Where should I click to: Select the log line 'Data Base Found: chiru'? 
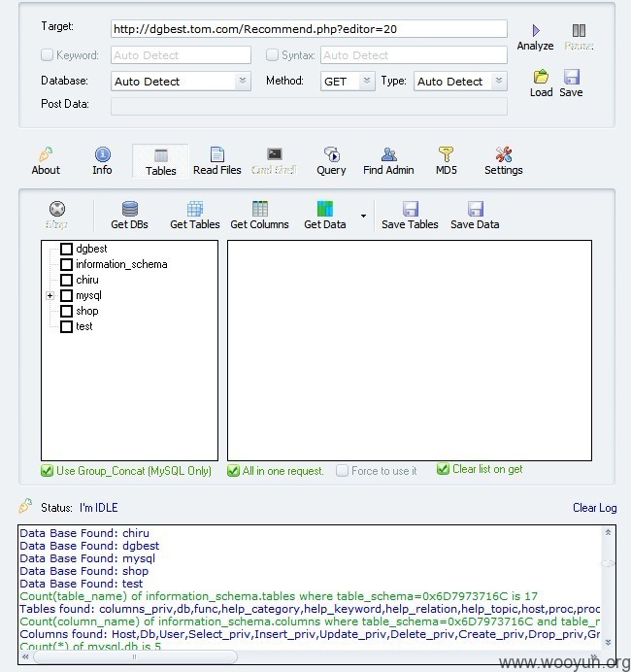(84, 533)
